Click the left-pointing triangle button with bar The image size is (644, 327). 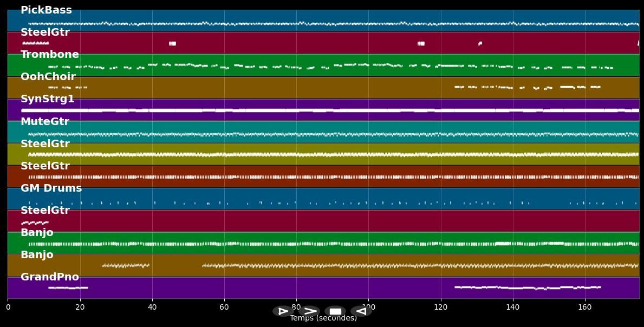pyautogui.click(x=361, y=311)
